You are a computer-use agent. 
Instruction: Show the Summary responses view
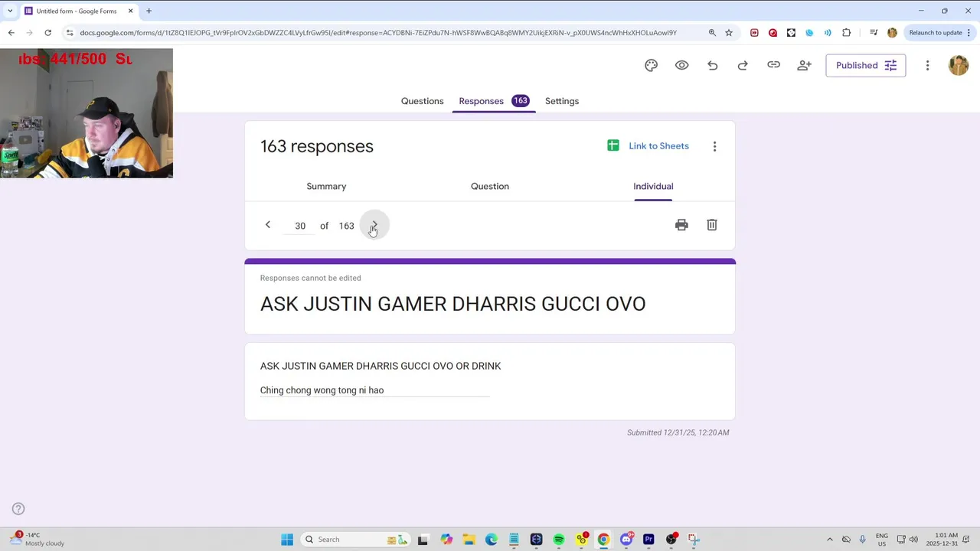pyautogui.click(x=326, y=186)
